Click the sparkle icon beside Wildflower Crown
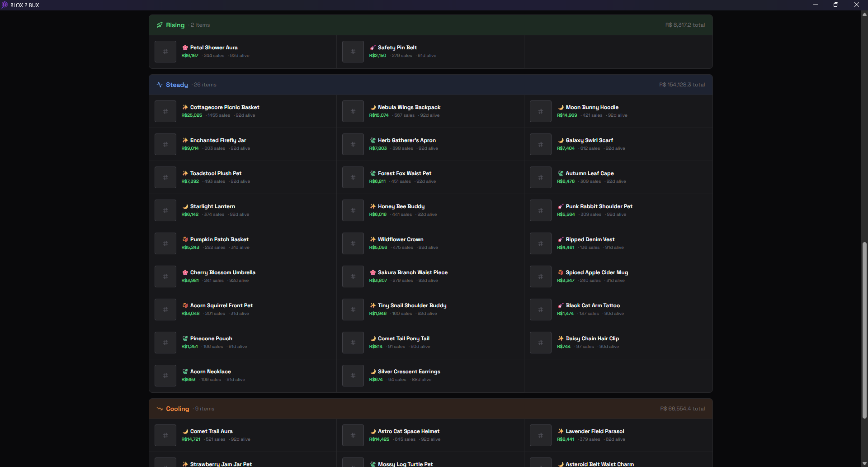The height and width of the screenshot is (467, 868). pyautogui.click(x=373, y=239)
